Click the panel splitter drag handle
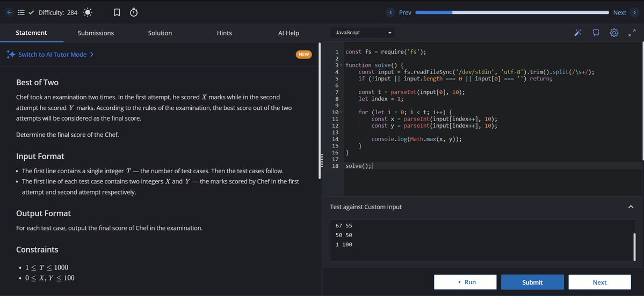 tap(322, 160)
